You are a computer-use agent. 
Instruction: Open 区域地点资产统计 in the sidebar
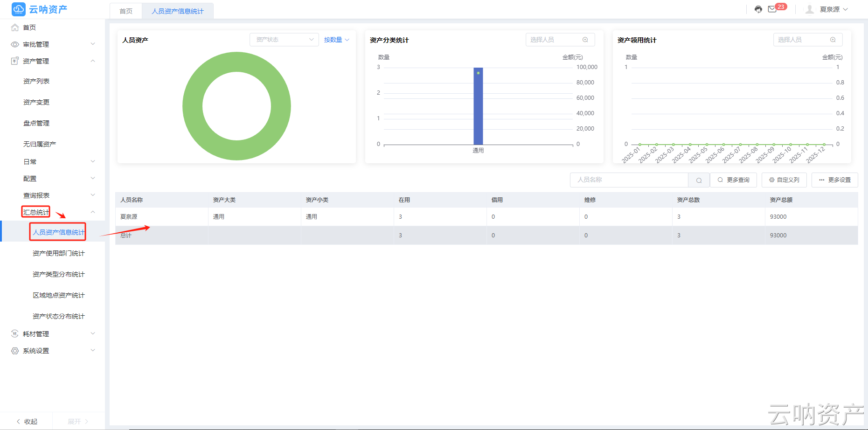59,295
